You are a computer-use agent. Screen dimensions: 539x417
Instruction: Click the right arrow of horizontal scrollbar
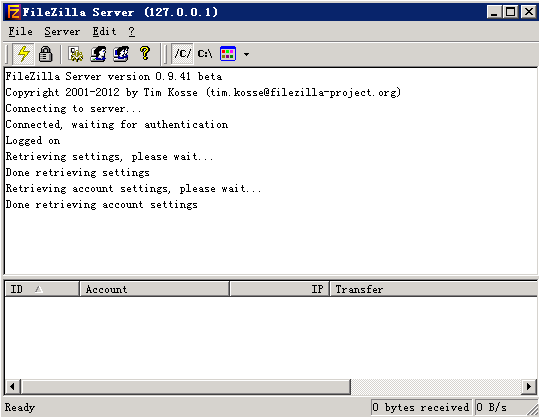tap(529, 386)
